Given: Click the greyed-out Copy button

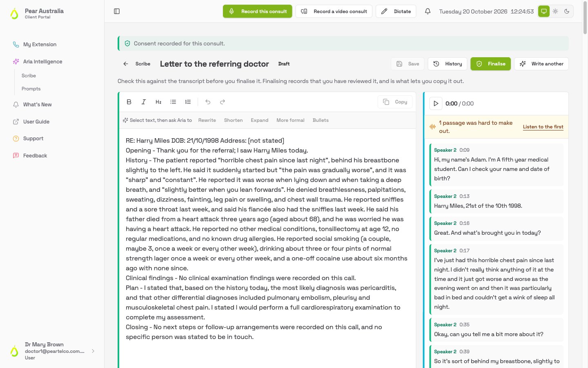Looking at the screenshot, I should 395,102.
